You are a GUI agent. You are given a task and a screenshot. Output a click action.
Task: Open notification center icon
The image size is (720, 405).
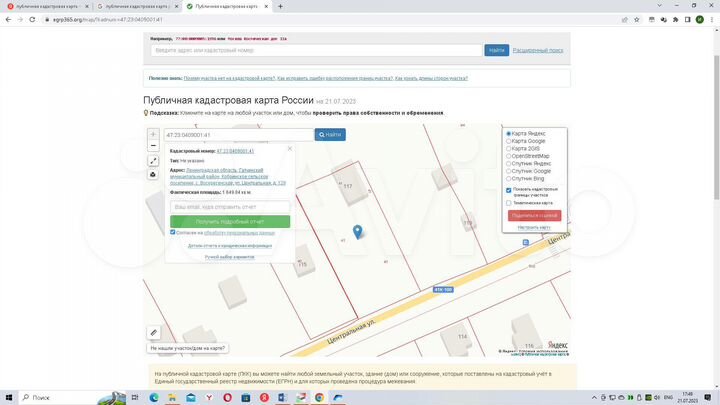[x=708, y=397]
